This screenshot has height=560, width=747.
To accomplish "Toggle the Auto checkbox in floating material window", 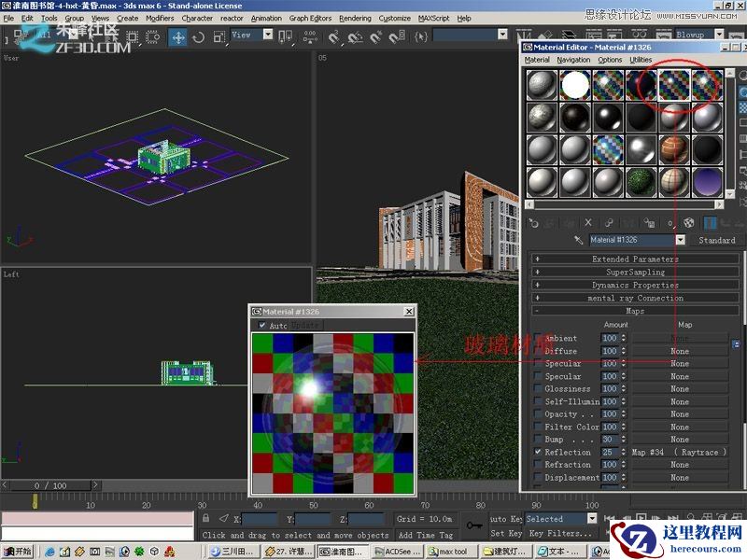I will 262,325.
